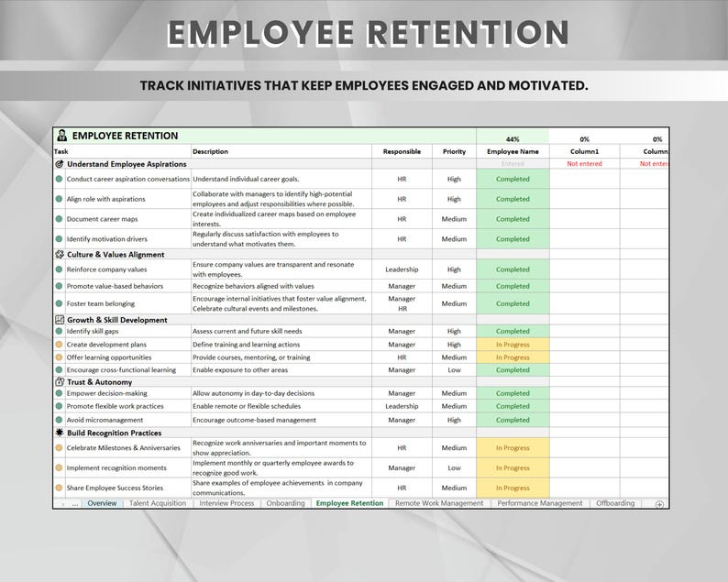Click green status dot for Promote value-based behaviors
The width and height of the screenshot is (728, 582).
coord(59,286)
